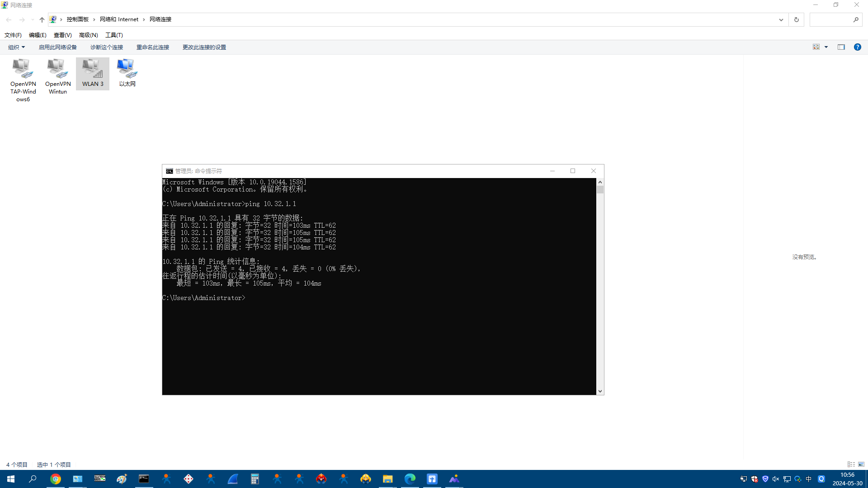Click the search box in explorer
The image size is (868, 488).
pos(831,19)
